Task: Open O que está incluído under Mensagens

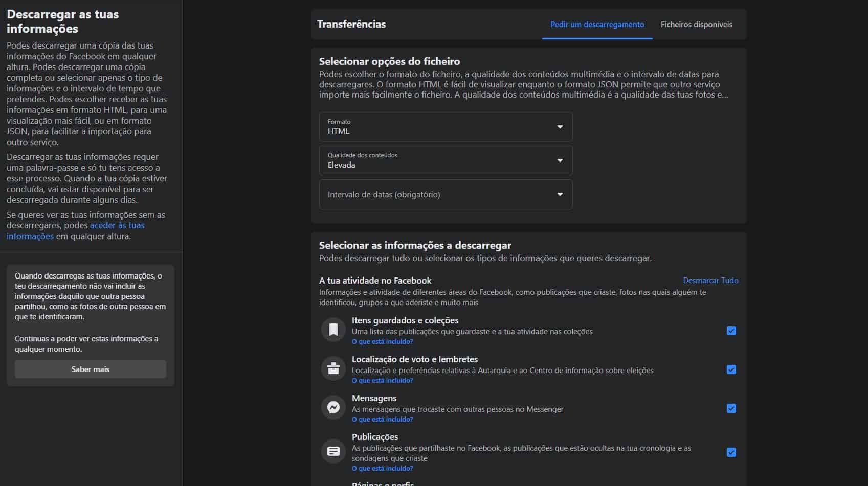Action: (x=382, y=419)
